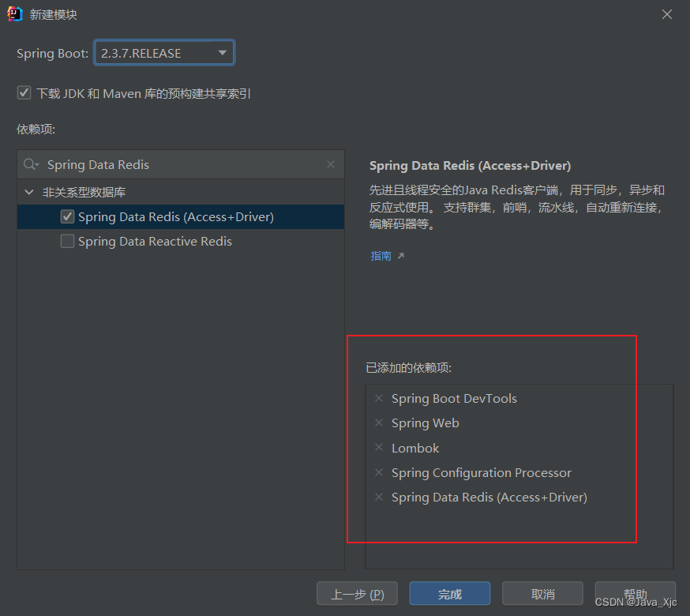Select Spring Configuration Processor in added list
690x616 pixels.
(482, 473)
